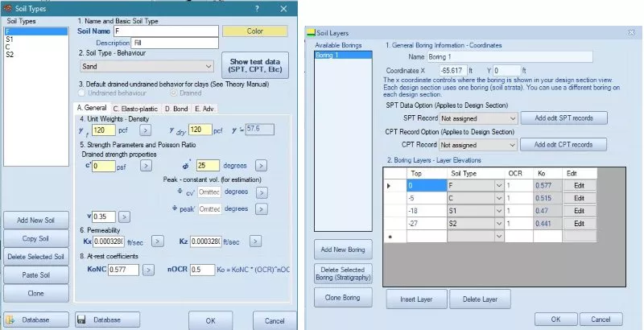Click Cancel in the Soil Layers window
Image resolution: width=644 pixels, height=330 pixels.
(601, 320)
